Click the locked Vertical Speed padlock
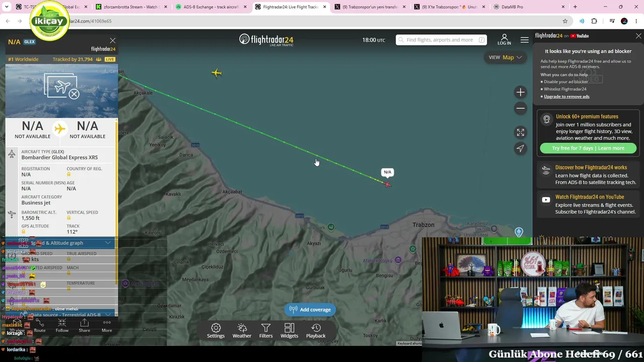 click(69, 218)
